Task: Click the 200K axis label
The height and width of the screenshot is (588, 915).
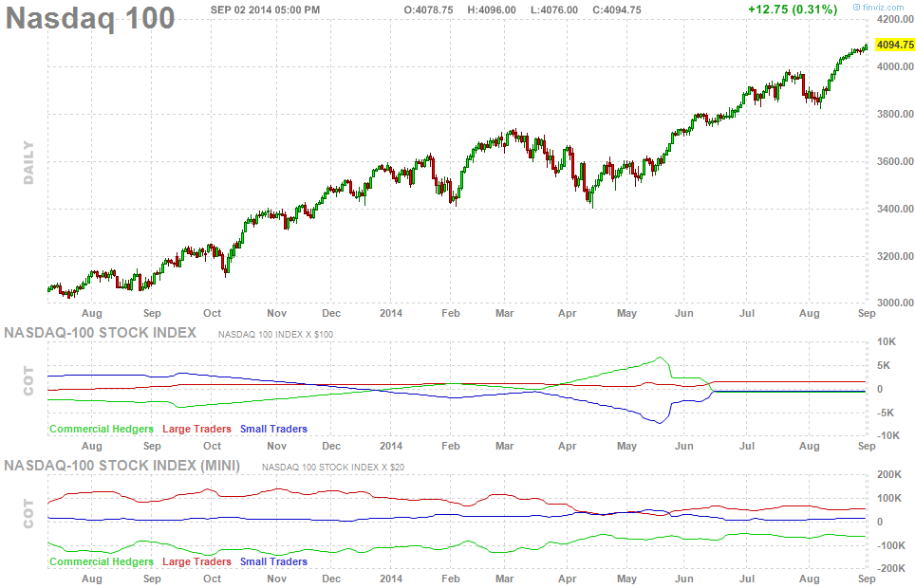Action: click(889, 475)
